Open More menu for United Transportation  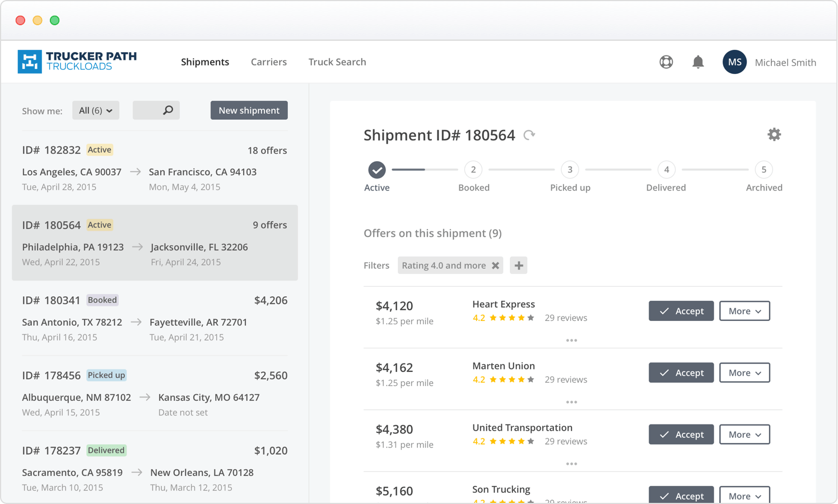coord(744,434)
